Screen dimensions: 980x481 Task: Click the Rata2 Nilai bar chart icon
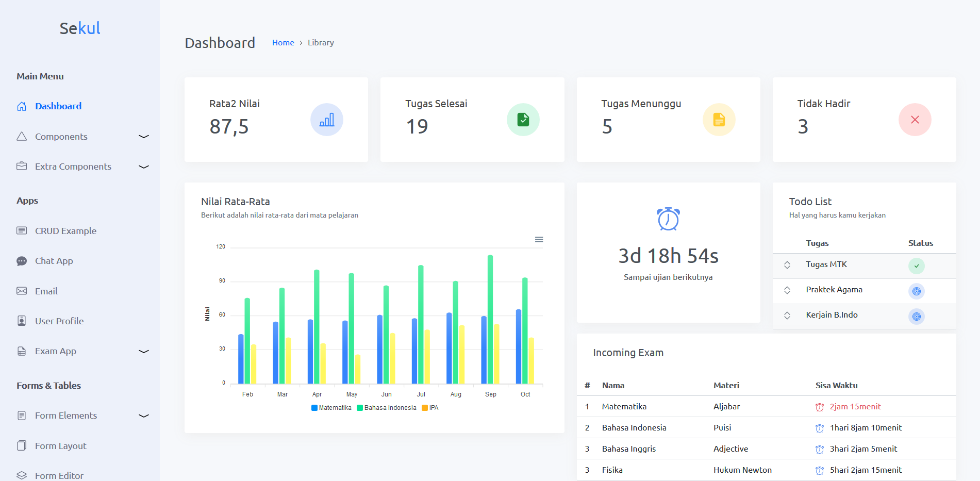point(327,120)
